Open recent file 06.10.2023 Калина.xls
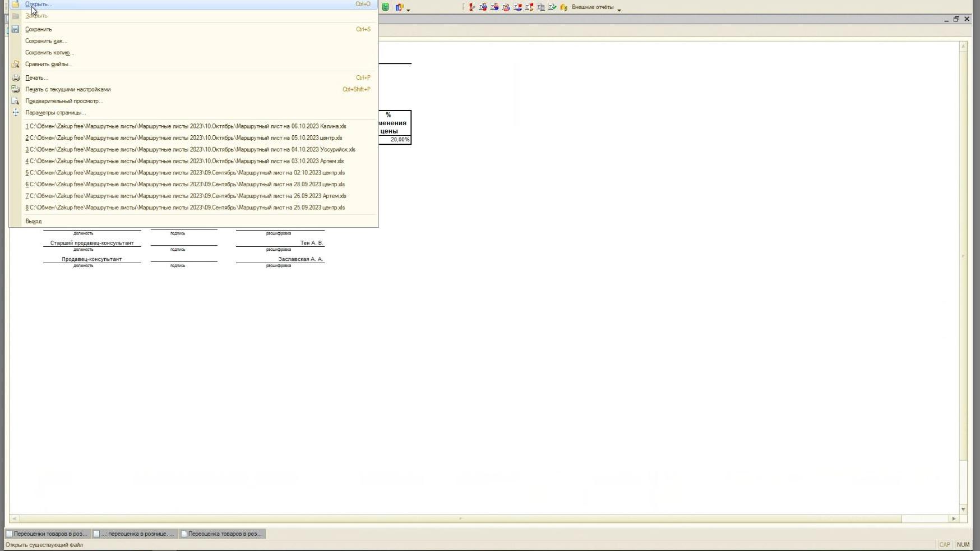 pyautogui.click(x=193, y=126)
